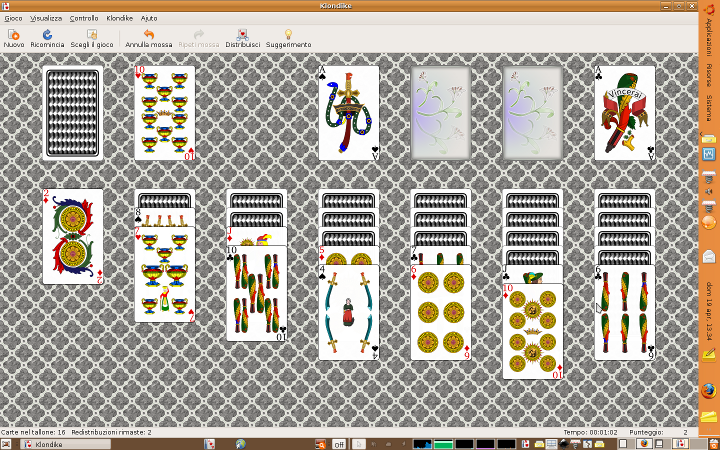Click the clock date in side panel

point(709,311)
